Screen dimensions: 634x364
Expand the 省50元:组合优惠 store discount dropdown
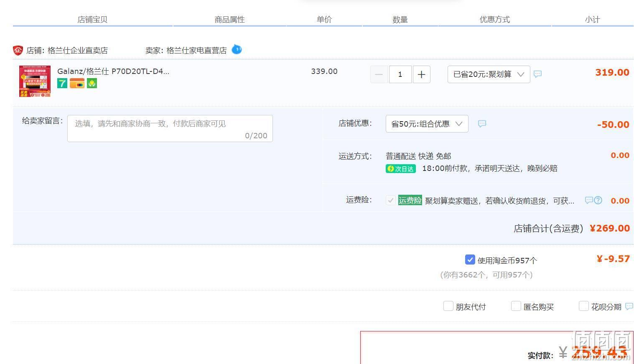coord(427,124)
